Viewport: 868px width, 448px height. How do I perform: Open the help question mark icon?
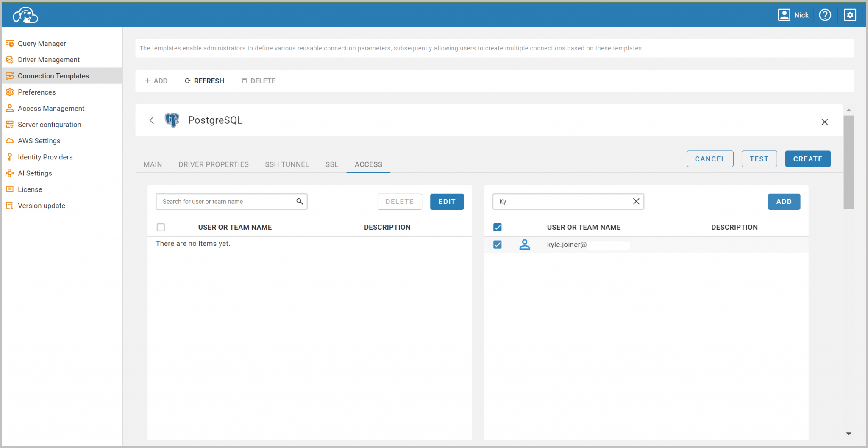tap(825, 15)
